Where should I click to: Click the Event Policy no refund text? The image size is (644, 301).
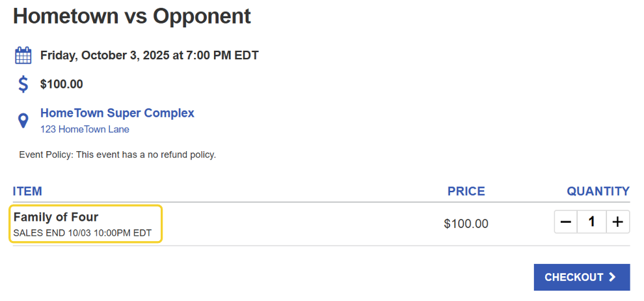point(118,155)
